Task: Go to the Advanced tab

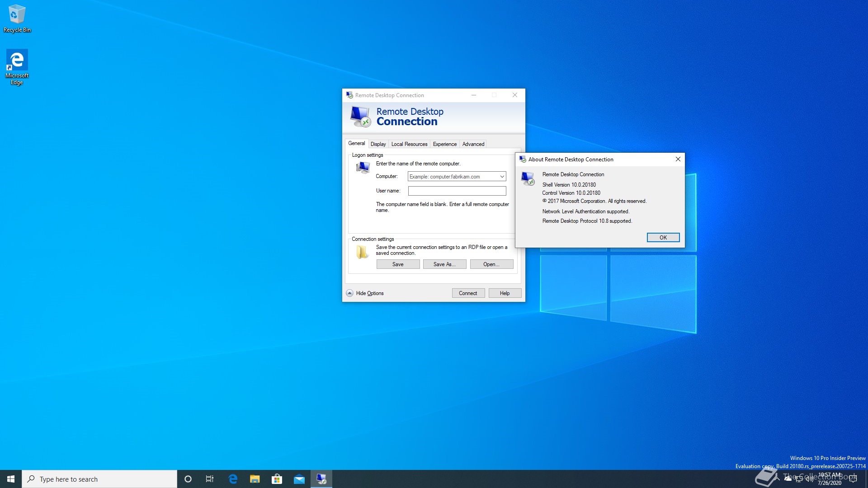Action: point(473,144)
